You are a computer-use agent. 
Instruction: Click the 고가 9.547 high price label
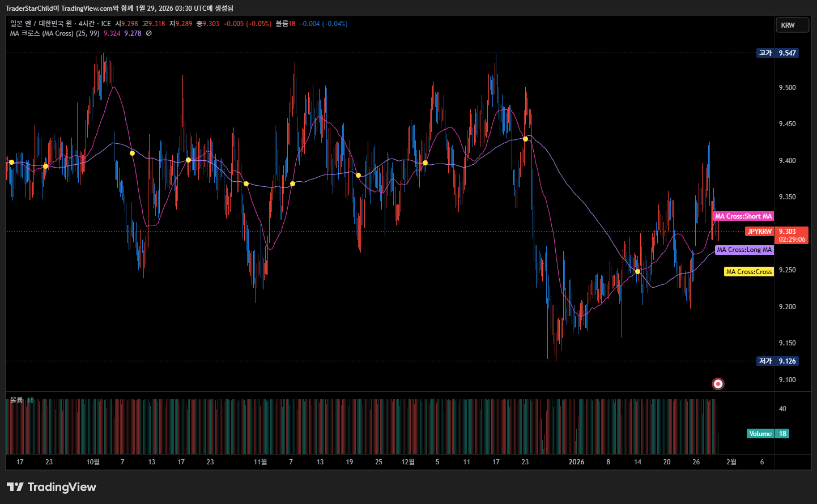click(778, 53)
